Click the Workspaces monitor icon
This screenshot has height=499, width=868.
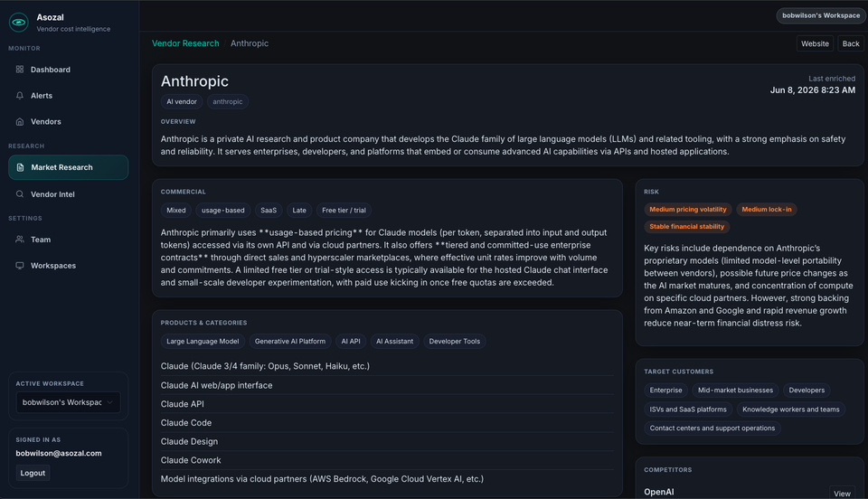point(20,266)
